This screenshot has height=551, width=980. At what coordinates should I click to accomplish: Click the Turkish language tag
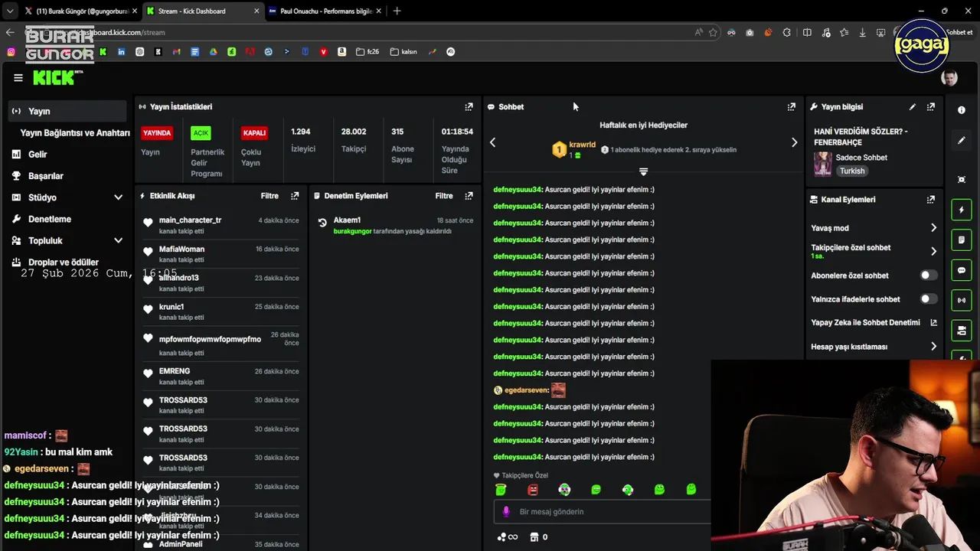[852, 171]
